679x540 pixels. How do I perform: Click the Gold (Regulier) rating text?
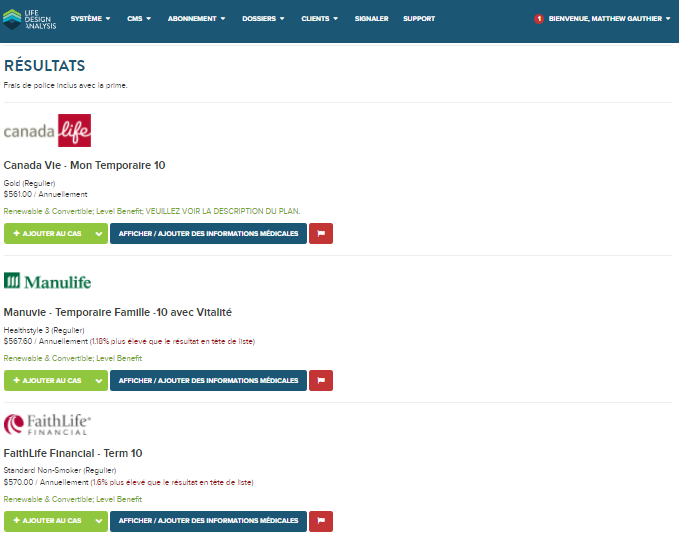pos(29,183)
